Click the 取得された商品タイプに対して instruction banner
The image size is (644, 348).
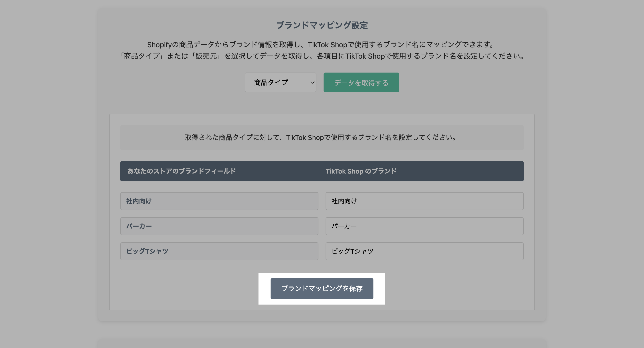point(322,137)
